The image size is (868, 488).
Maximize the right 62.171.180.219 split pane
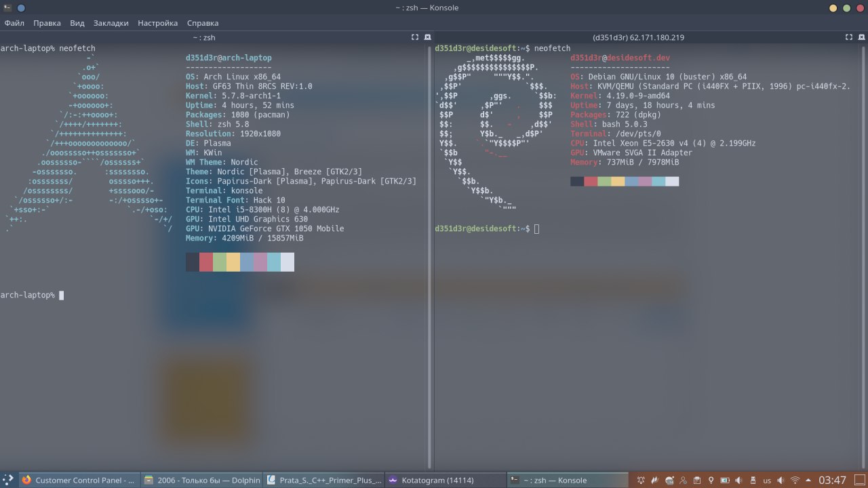(848, 37)
